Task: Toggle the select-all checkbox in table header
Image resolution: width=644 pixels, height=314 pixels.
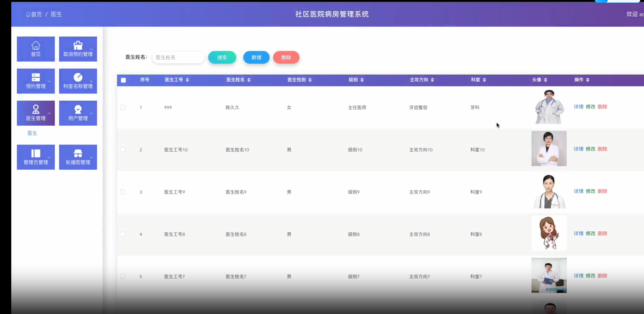Action: [x=123, y=80]
